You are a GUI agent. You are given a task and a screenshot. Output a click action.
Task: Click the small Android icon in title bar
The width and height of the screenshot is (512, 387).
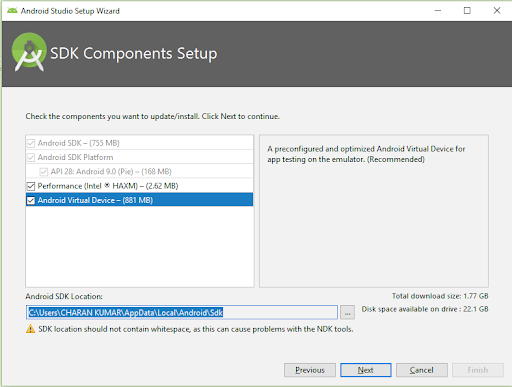(12, 11)
